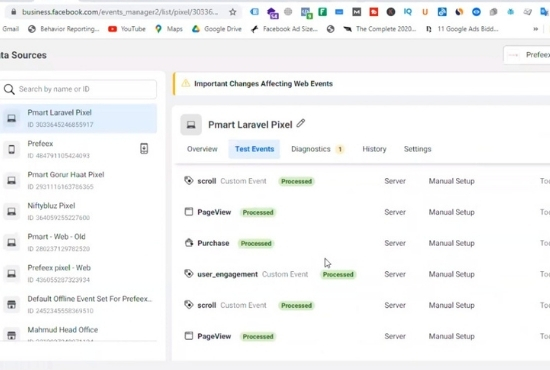Open the Google Drive bookmark
This screenshot has height=370, width=550.
[217, 29]
